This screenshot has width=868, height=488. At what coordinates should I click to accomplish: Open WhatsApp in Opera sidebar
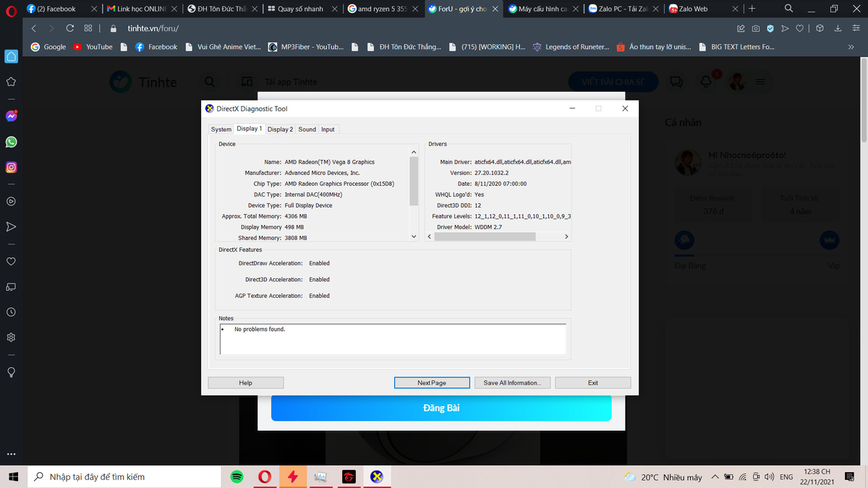[x=11, y=142]
